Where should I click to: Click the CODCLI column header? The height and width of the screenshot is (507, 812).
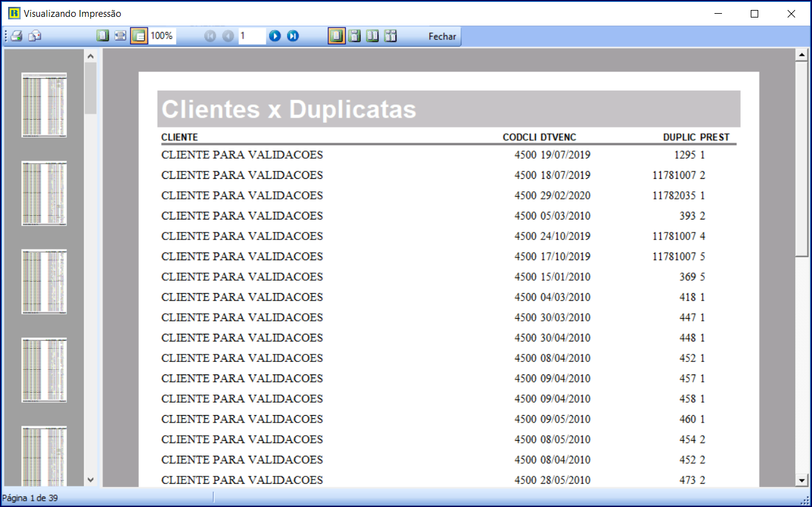520,138
